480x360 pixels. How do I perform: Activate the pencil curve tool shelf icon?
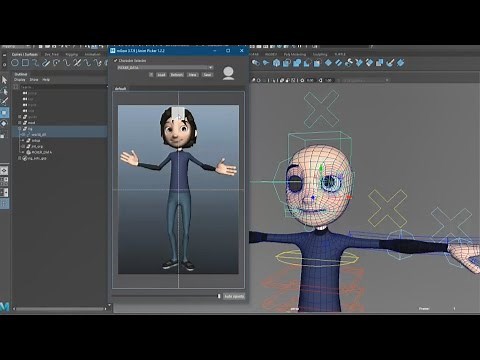(x=46, y=63)
